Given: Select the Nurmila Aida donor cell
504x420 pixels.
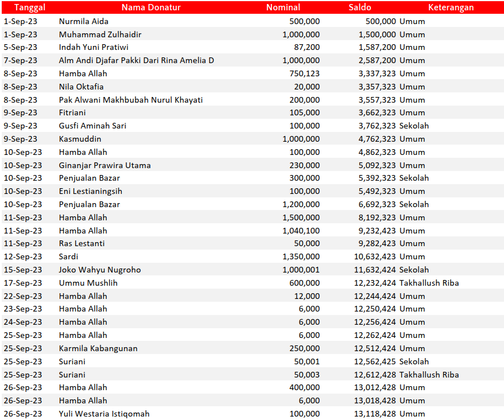Looking at the screenshot, I should pos(84,21).
